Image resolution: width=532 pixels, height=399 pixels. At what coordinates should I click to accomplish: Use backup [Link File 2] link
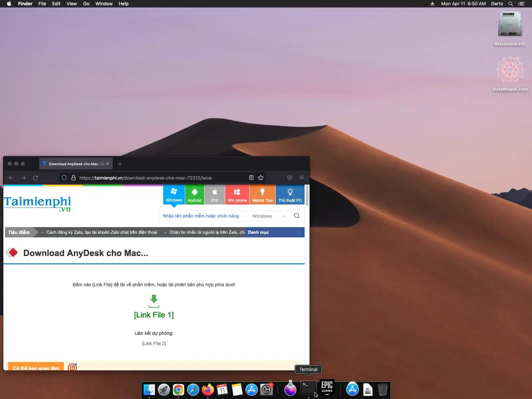[x=154, y=343]
